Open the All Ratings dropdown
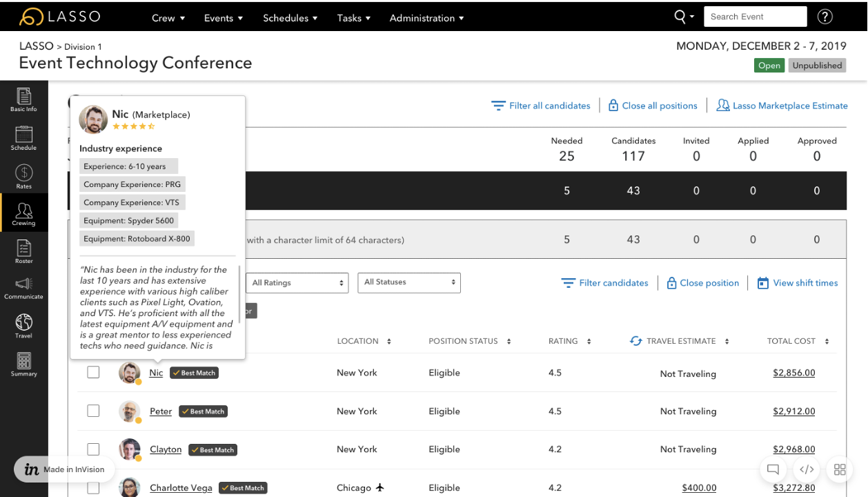 298,283
